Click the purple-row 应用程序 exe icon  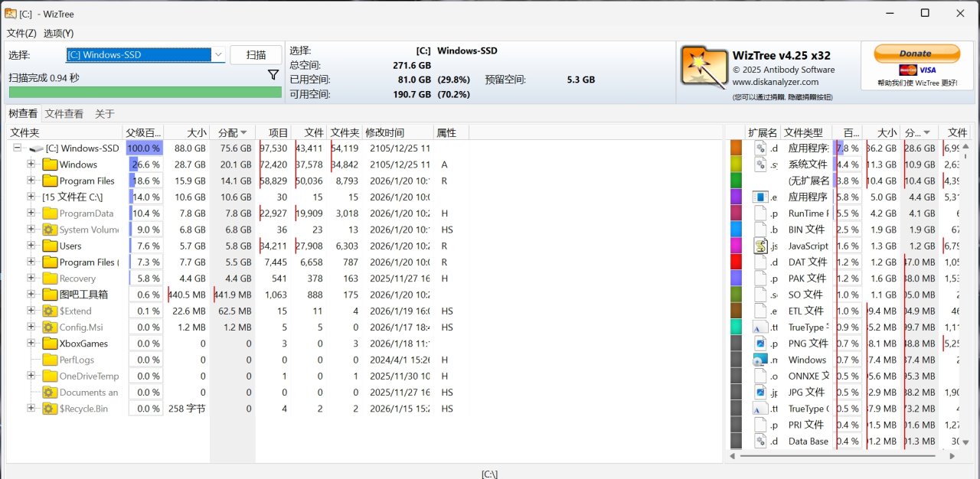[760, 197]
